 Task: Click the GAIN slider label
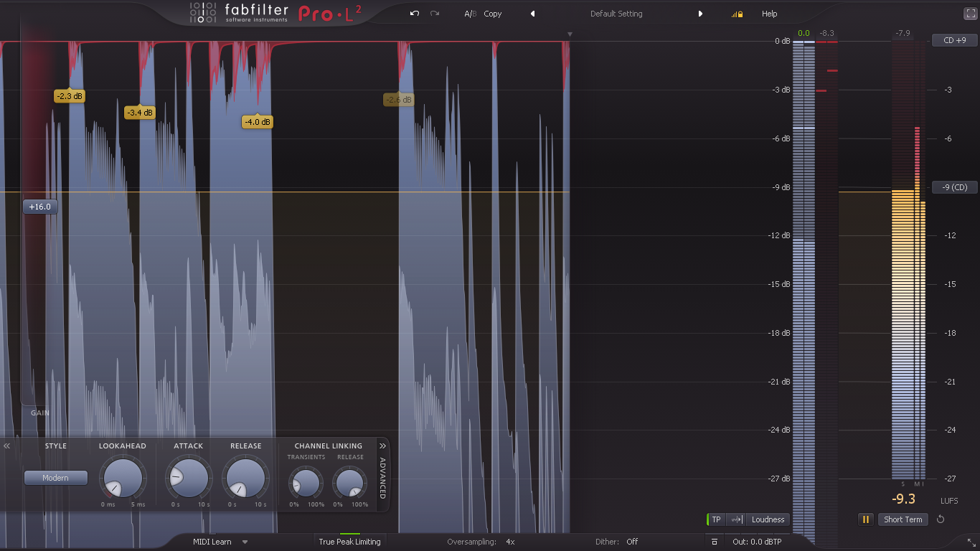click(40, 413)
